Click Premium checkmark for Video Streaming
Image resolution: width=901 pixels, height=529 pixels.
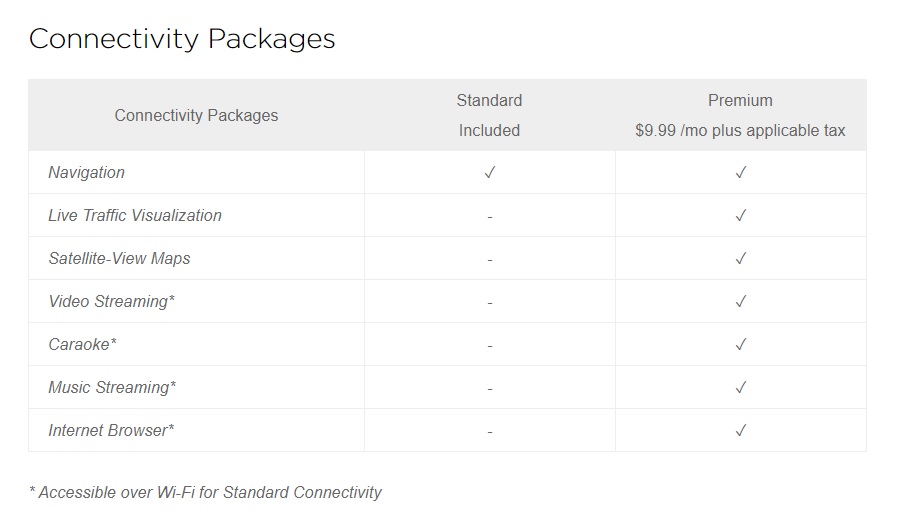741,302
